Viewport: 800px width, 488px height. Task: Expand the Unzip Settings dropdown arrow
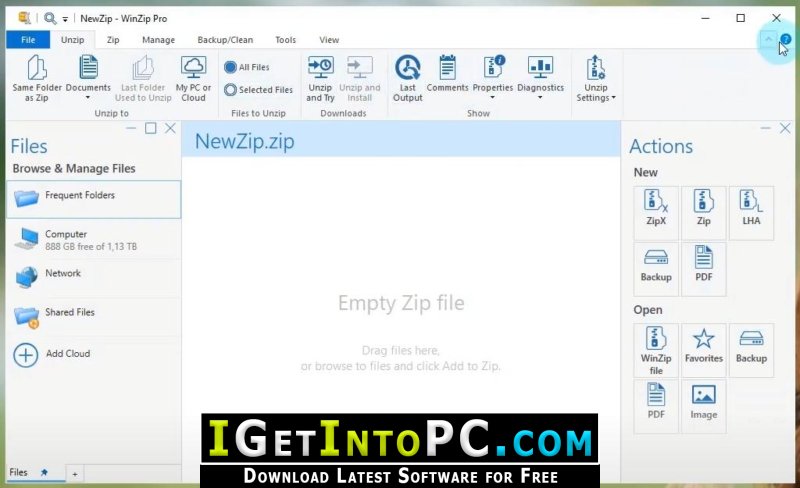click(614, 97)
